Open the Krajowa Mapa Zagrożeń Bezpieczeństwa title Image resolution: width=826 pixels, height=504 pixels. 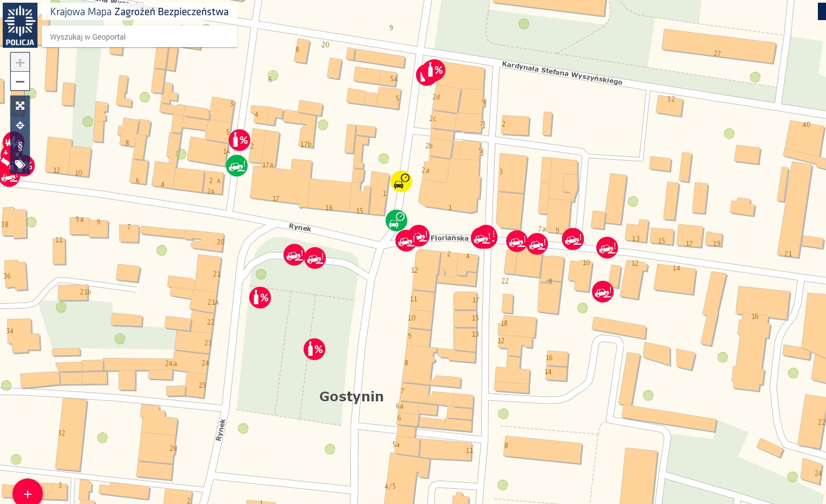coord(140,12)
